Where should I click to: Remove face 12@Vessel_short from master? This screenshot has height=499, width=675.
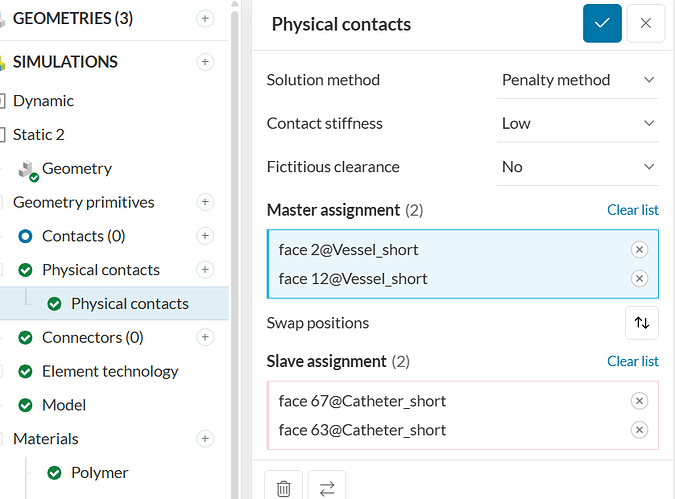[640, 279]
